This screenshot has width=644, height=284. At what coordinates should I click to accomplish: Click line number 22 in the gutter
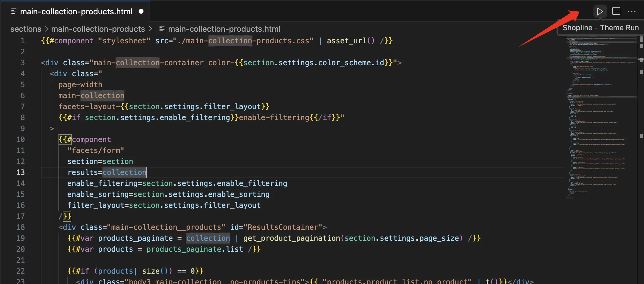(20, 271)
